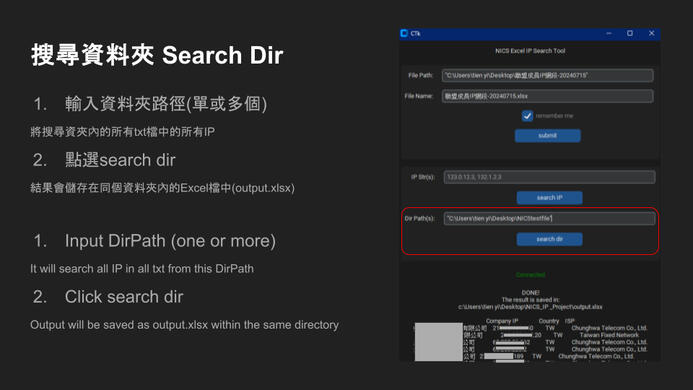Maximize the CTk window
693x390 pixels.
click(x=630, y=33)
